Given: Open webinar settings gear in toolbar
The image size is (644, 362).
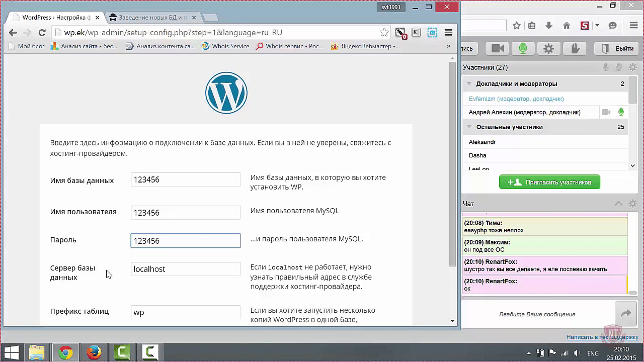Looking at the screenshot, I should point(549,48).
